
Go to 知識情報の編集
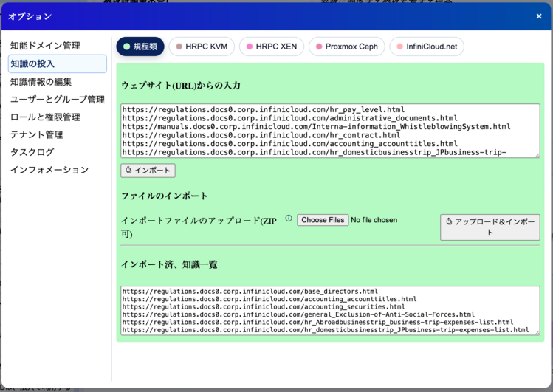click(41, 82)
